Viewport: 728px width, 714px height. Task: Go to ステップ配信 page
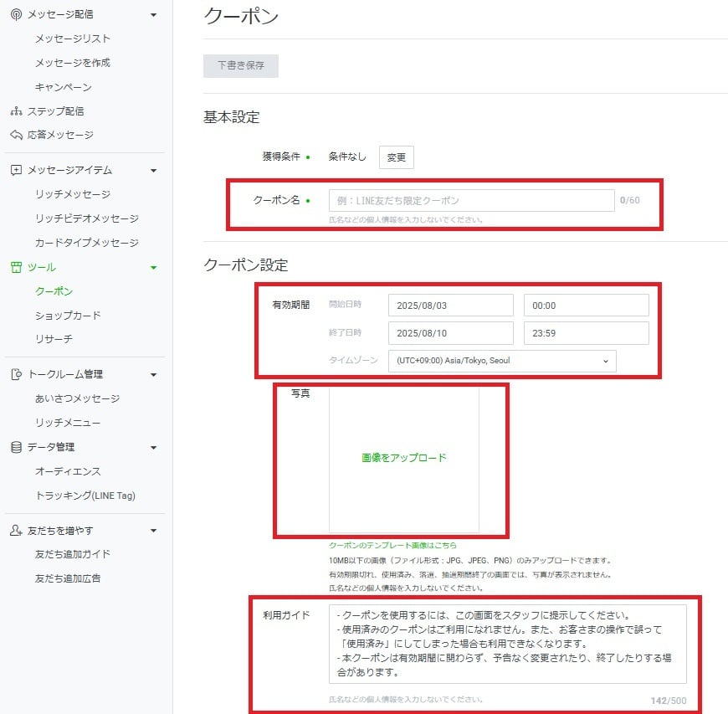click(x=56, y=111)
